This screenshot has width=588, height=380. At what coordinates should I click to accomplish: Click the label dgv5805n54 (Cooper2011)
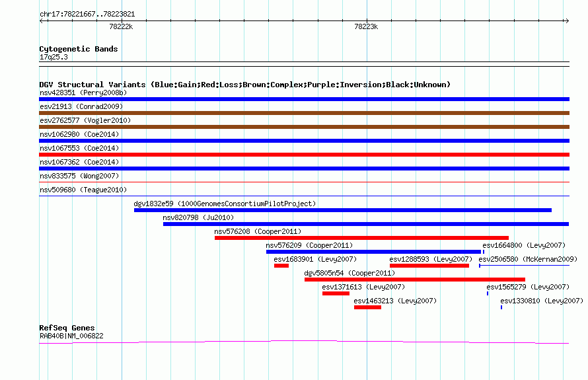coord(350,273)
